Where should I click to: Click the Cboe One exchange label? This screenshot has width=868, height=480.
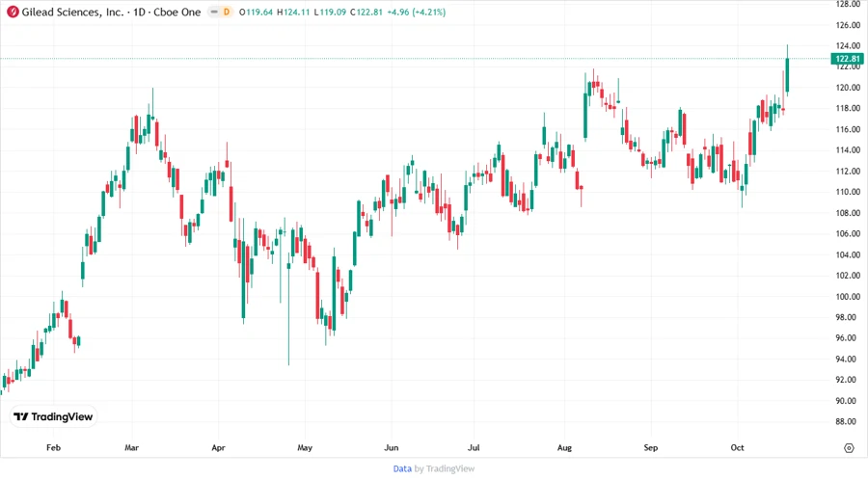point(177,13)
